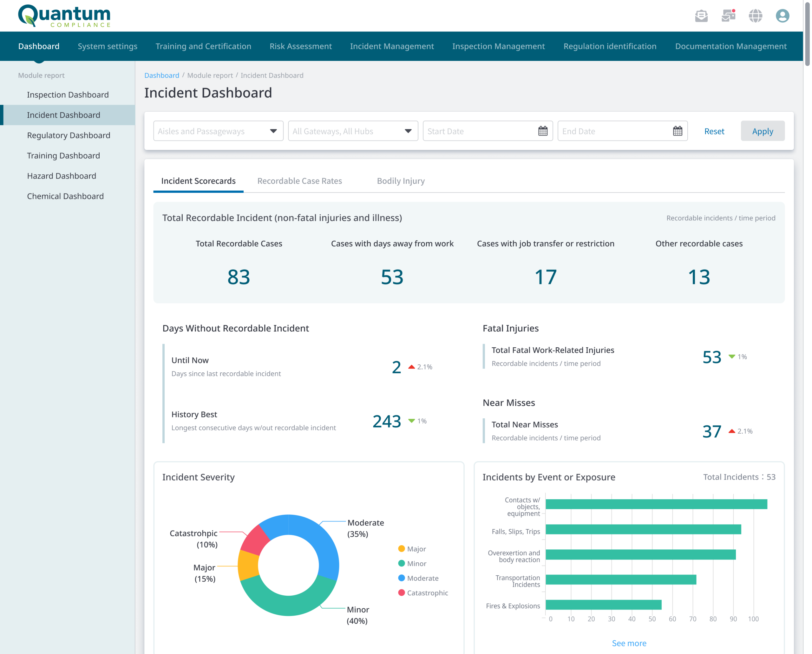
Task: Click the Quantum Compliance logo
Action: (64, 16)
